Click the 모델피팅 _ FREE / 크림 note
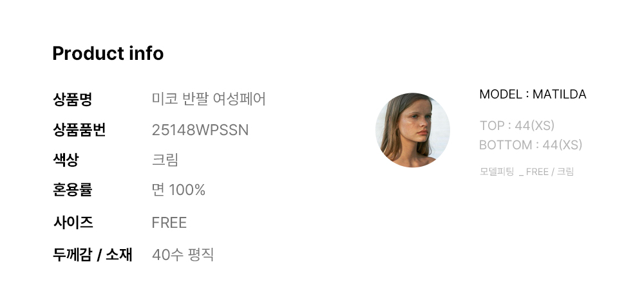 pos(526,172)
